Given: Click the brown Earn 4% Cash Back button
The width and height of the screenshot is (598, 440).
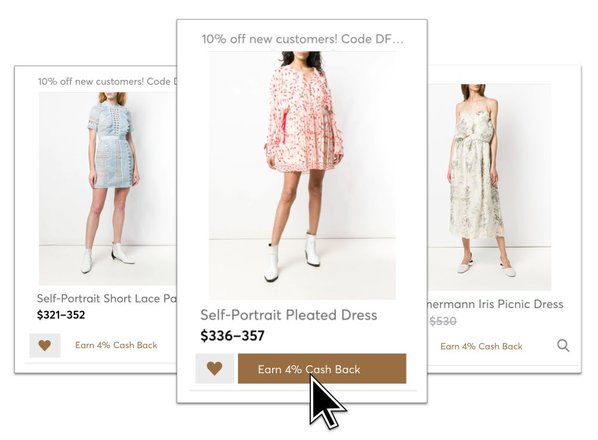Looking at the screenshot, I should 322,369.
